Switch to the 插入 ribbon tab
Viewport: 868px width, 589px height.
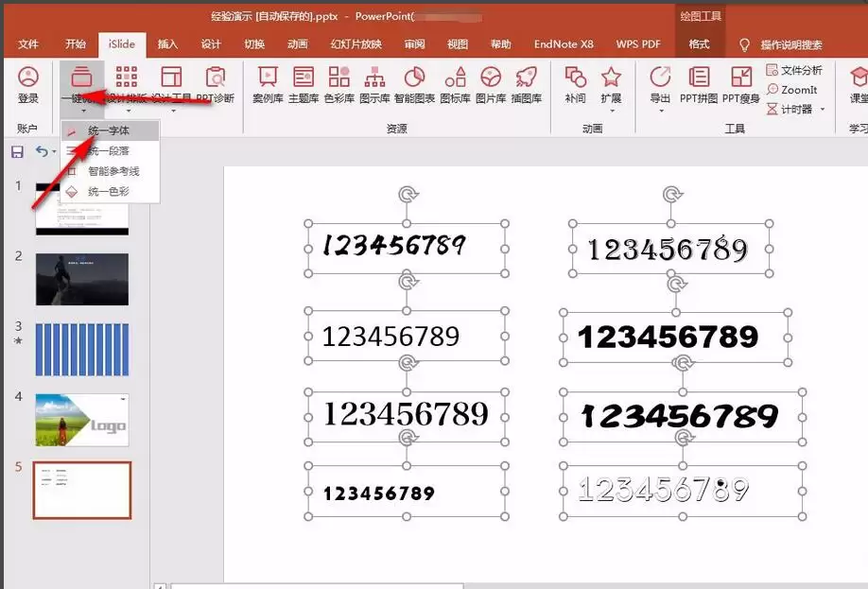tap(167, 44)
